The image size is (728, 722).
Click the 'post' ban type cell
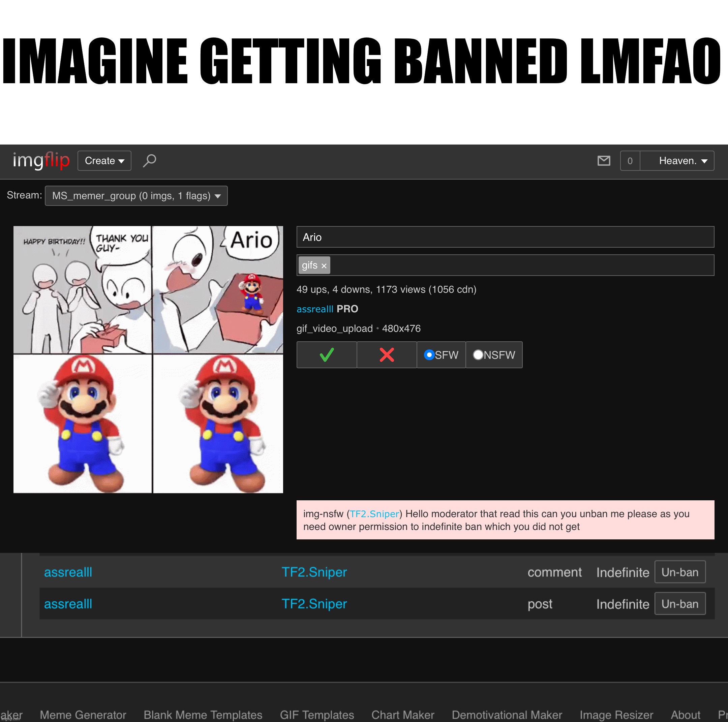[540, 604]
